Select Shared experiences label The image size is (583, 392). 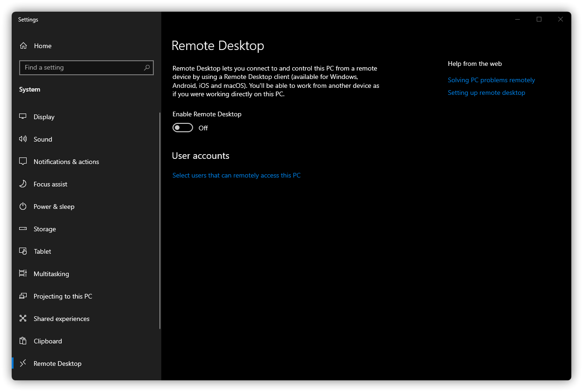[x=62, y=319]
